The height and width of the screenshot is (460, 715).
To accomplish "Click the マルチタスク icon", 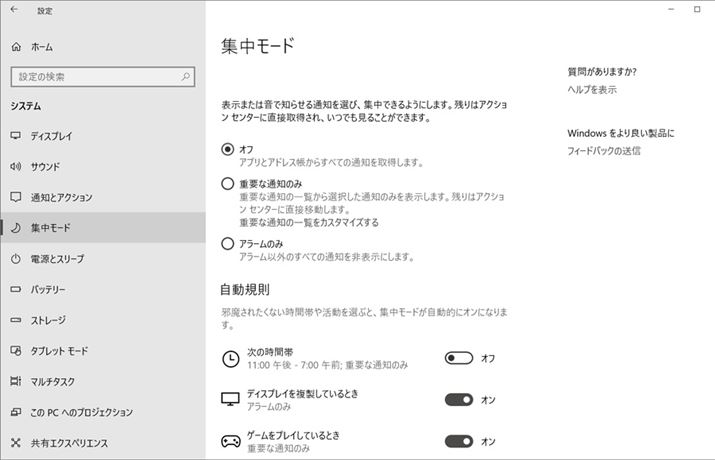I will [16, 381].
